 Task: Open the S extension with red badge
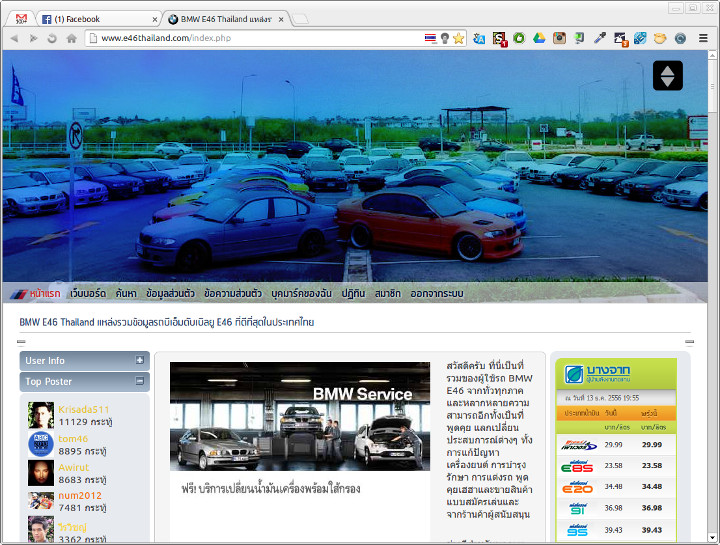499,39
